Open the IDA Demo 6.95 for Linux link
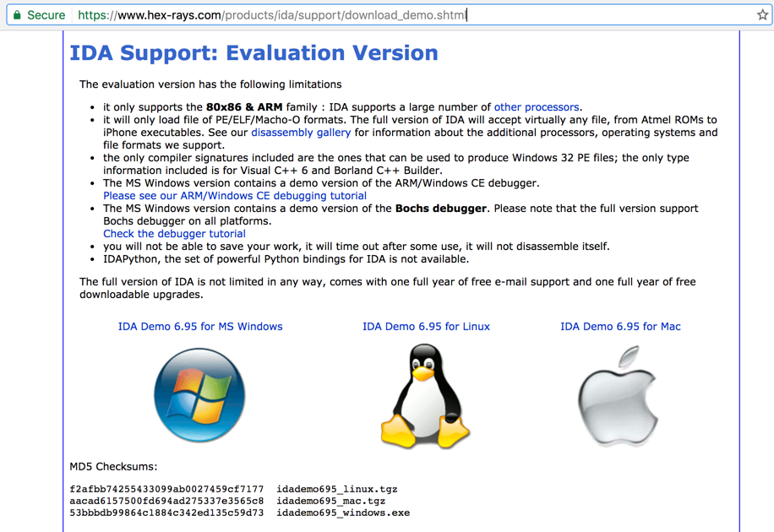This screenshot has width=774, height=532. tap(426, 326)
